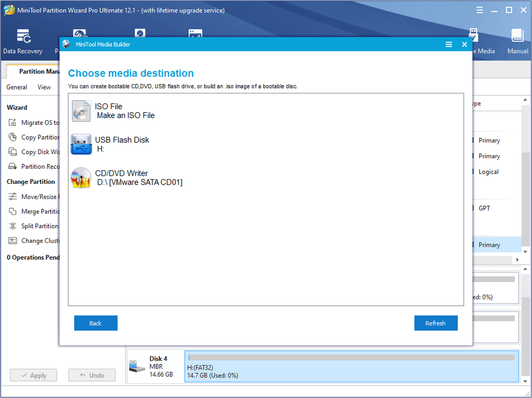This screenshot has height=398, width=532.
Task: Select the Logical type row
Action: pos(497,172)
